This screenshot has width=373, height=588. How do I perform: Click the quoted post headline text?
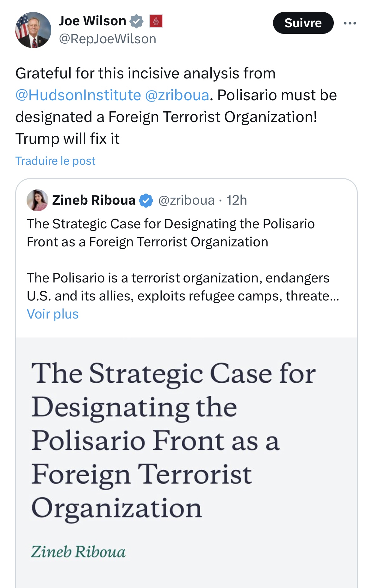tap(171, 233)
